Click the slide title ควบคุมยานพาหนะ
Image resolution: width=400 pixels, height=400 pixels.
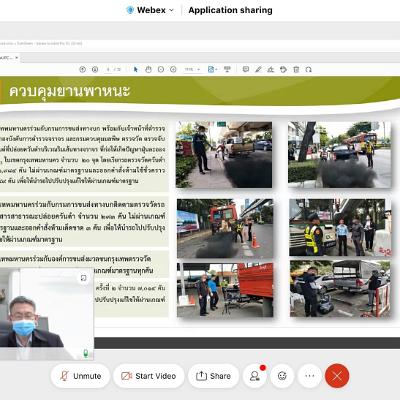[69, 91]
